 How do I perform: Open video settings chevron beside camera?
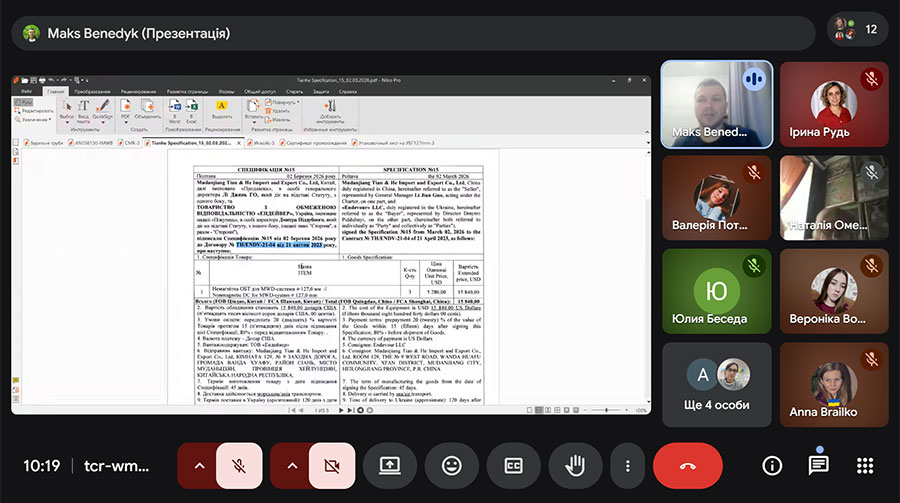(292, 466)
